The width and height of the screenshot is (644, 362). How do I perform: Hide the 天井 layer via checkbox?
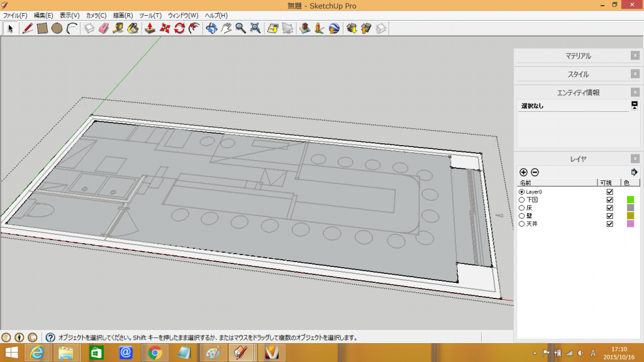609,224
